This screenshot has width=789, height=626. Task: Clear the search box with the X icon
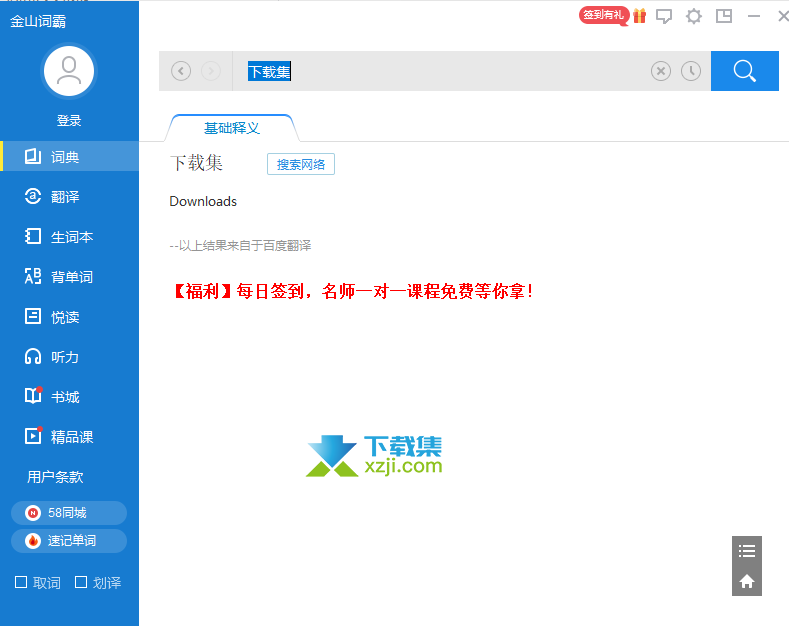[x=661, y=71]
